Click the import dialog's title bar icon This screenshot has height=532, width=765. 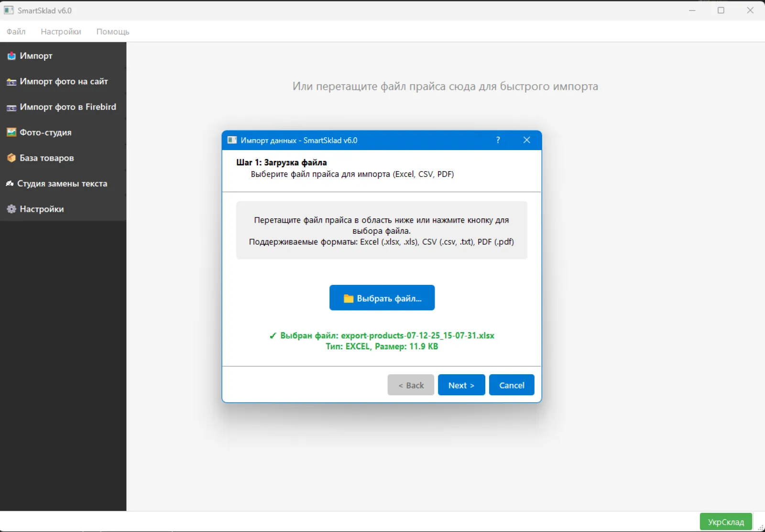tap(232, 140)
